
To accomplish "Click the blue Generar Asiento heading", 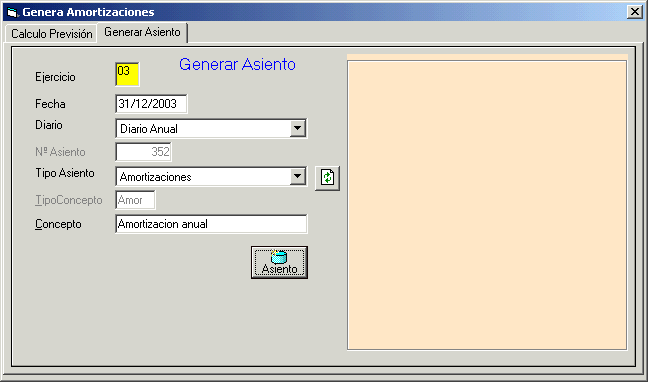I will [x=237, y=64].
